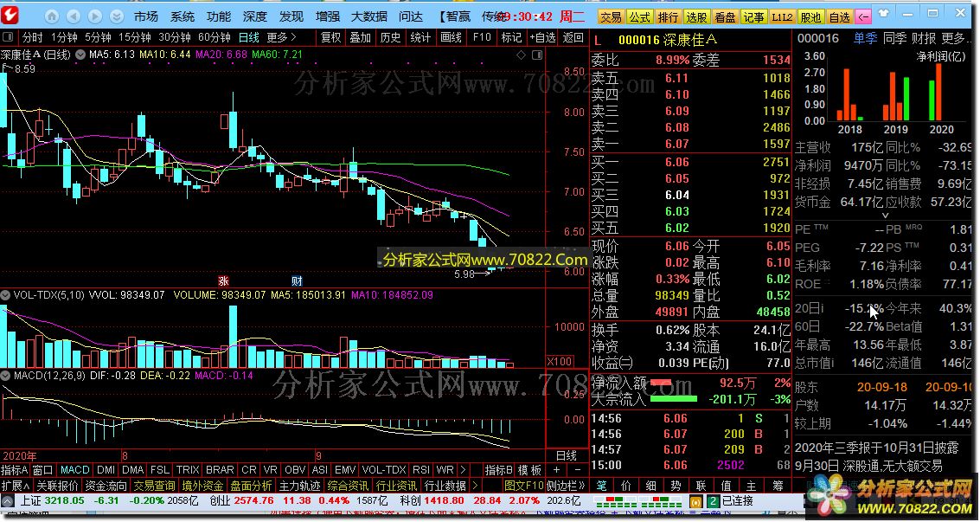Click the 画线 drawing button

[x=451, y=37]
